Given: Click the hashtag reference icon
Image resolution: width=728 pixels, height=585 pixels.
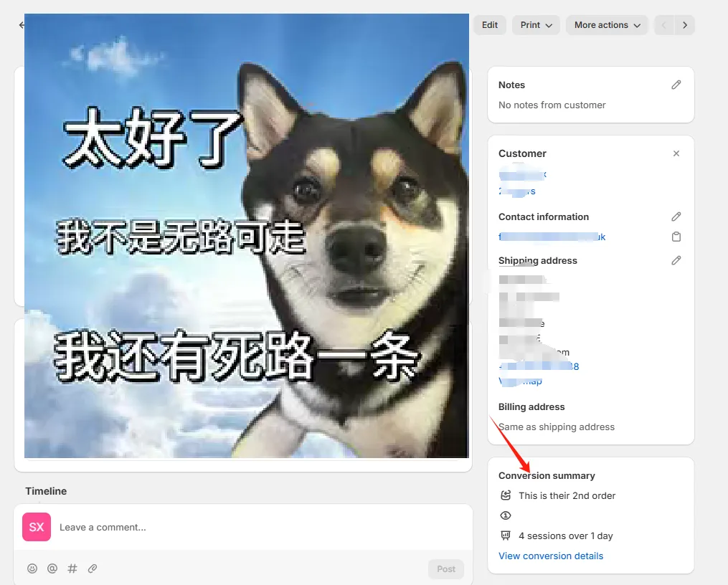Looking at the screenshot, I should point(72,569).
